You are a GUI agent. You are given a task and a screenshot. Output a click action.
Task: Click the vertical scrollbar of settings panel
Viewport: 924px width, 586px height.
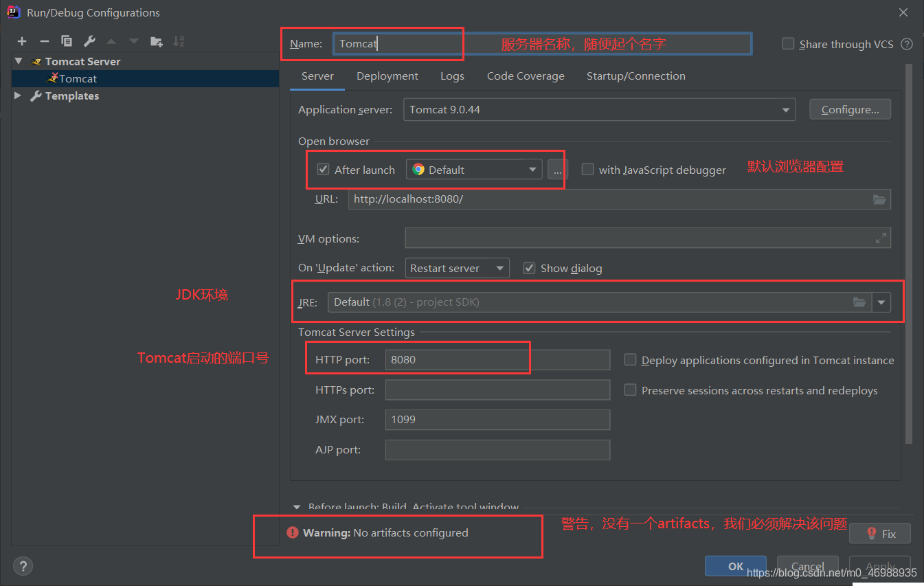click(x=909, y=254)
